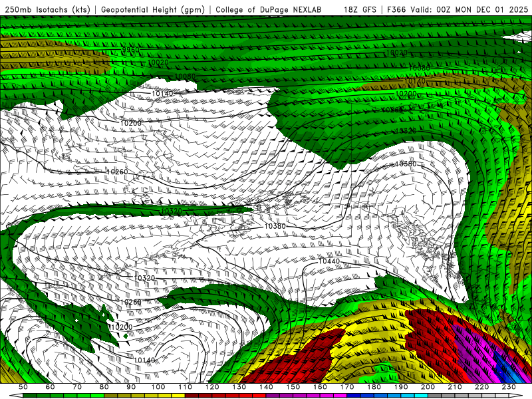Click the 200 value on the color scale
532x399 pixels.
point(428,387)
